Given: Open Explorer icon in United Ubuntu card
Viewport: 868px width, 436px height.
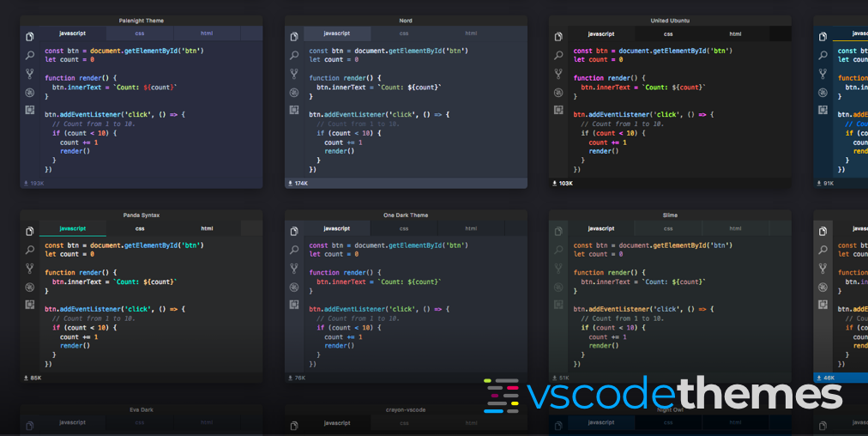Looking at the screenshot, I should [558, 37].
